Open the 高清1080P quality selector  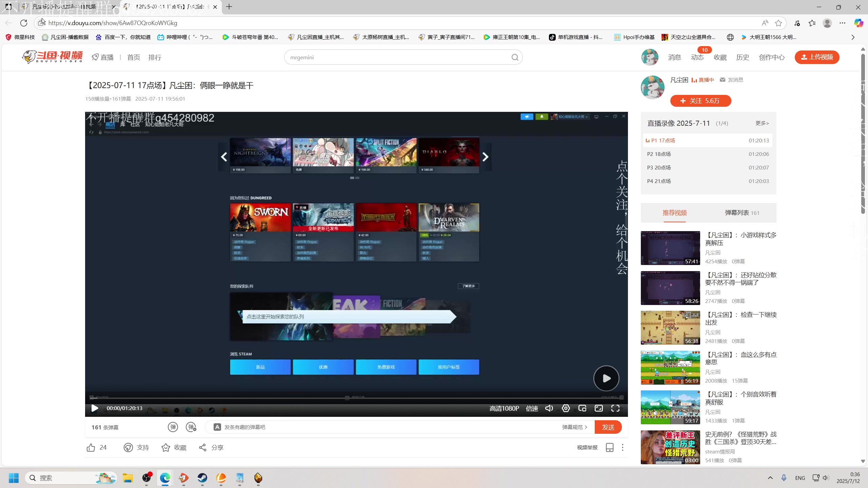pyautogui.click(x=504, y=408)
